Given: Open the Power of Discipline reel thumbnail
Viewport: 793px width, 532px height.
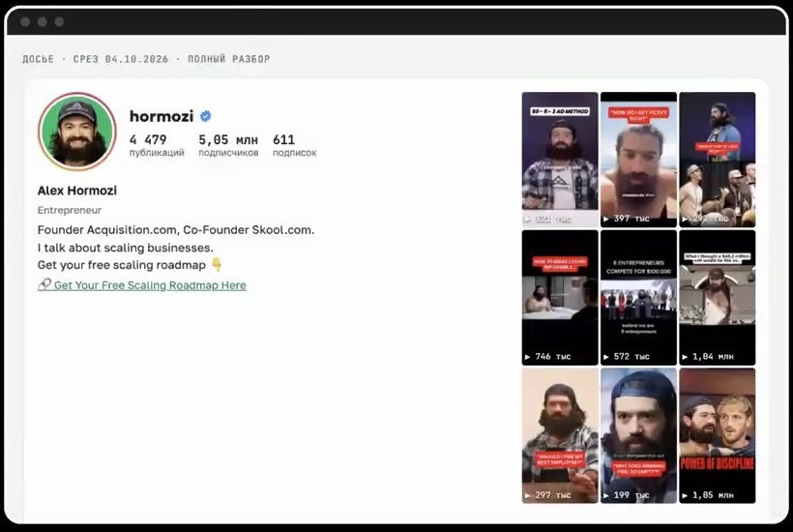Looking at the screenshot, I should tap(718, 435).
